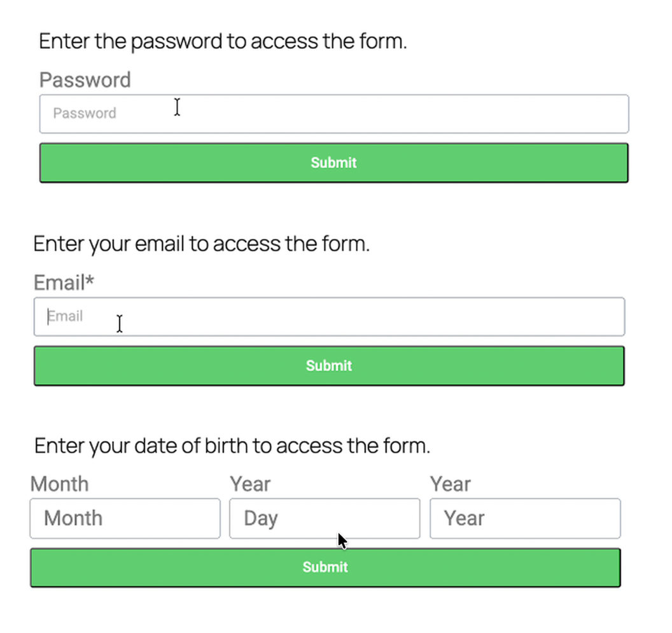The height and width of the screenshot is (633, 672).
Task: Focus the Email input field
Action: [x=329, y=316]
